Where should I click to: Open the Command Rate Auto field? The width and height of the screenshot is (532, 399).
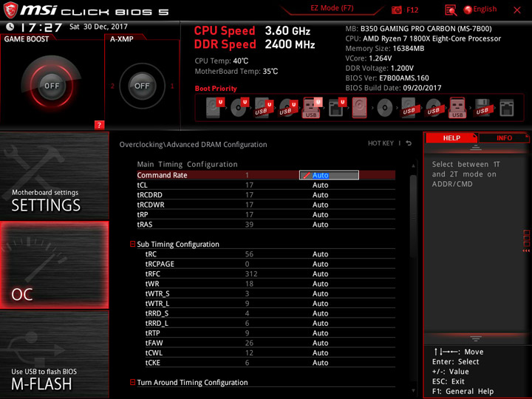329,175
